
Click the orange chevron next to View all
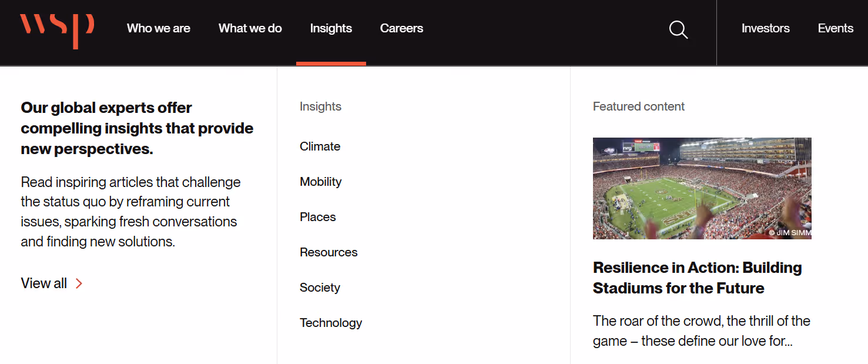[79, 283]
